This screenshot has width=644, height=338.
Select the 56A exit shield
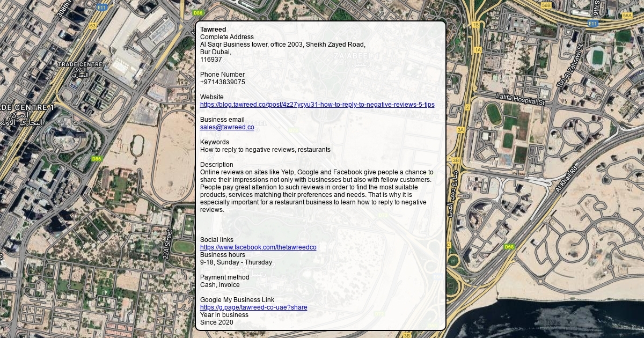[627, 16]
